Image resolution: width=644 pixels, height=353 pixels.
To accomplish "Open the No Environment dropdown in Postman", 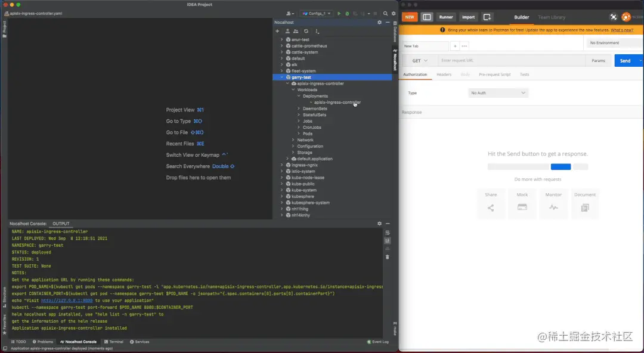I will point(614,43).
